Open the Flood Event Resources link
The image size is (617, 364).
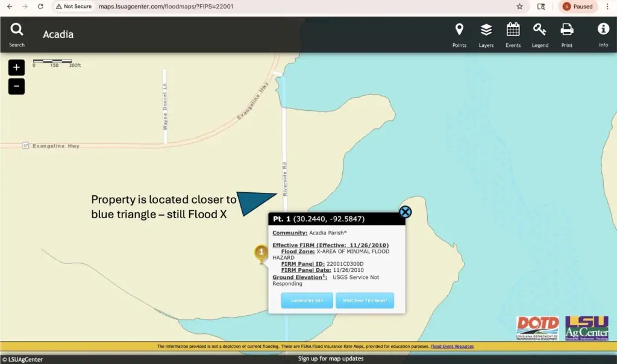tap(452, 347)
